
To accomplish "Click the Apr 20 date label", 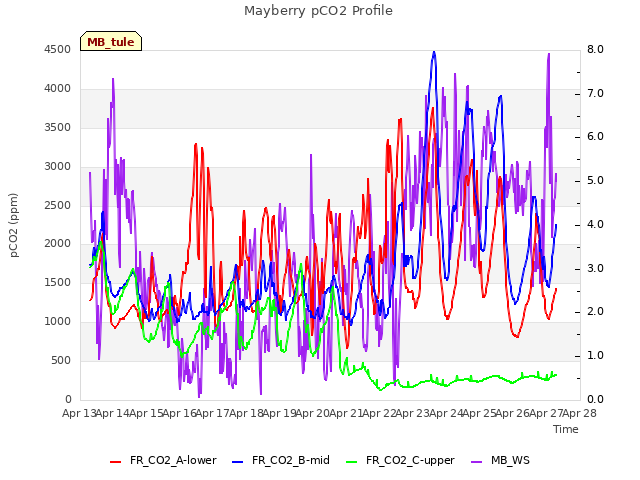I will (313, 413).
